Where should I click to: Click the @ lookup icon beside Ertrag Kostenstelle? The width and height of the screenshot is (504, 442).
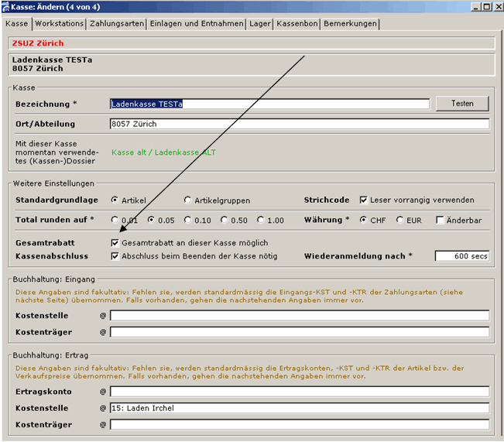pyautogui.click(x=103, y=409)
